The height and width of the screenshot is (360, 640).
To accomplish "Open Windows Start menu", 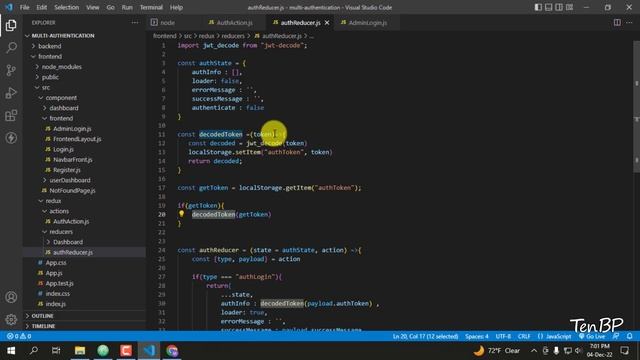I will (x=11, y=351).
